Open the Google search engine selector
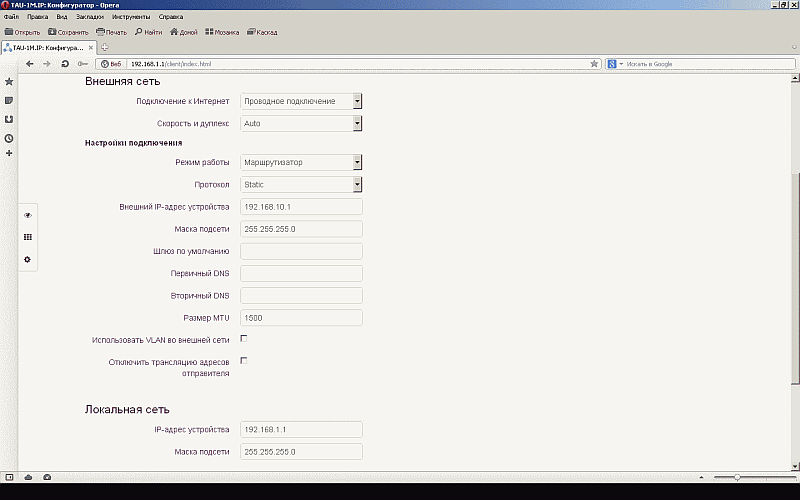The height and width of the screenshot is (500, 800). [615, 64]
